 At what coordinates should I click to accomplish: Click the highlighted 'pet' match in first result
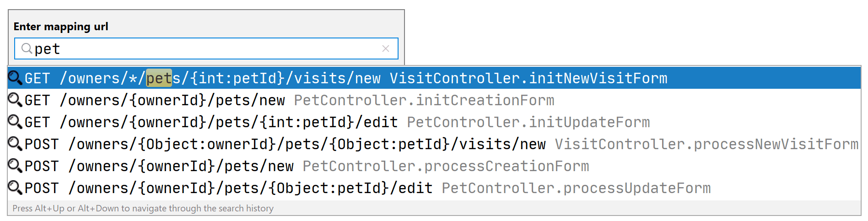(x=159, y=78)
